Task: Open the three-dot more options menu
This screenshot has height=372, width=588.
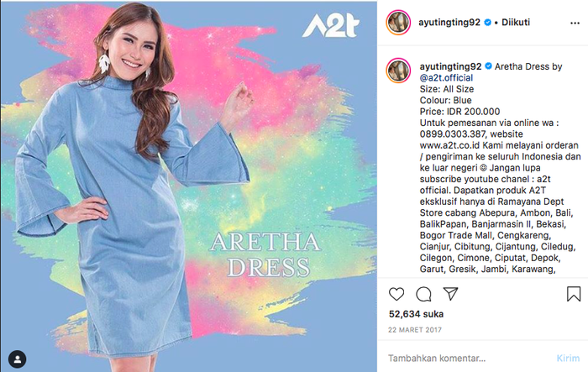Action: click(x=575, y=23)
